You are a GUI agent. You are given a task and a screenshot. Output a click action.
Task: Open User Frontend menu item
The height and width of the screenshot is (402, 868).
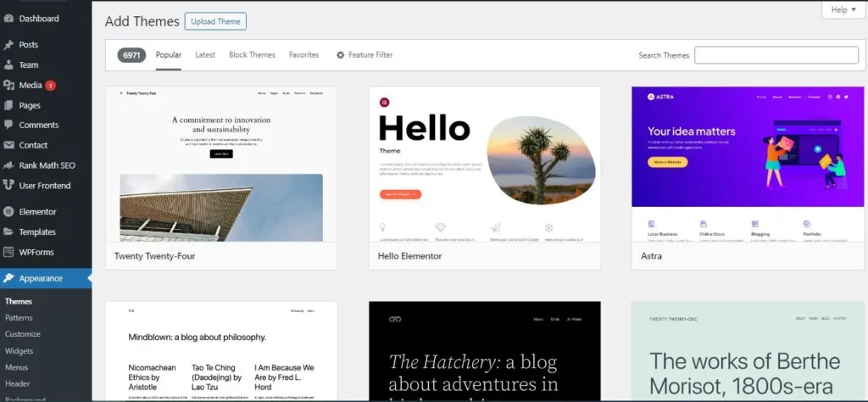tap(45, 186)
